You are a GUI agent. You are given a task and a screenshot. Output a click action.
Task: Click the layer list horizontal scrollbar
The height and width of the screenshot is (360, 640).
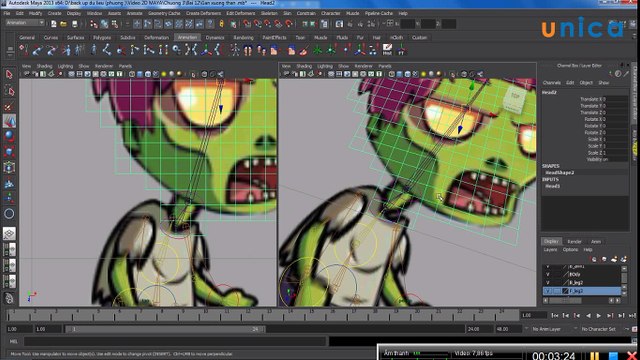(x=565, y=300)
